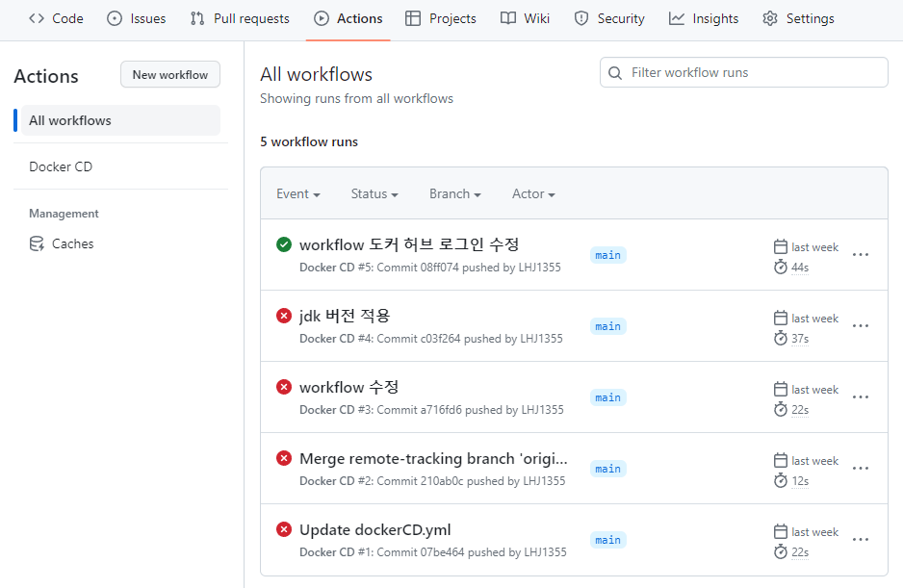Click '5 workflow runs' heading text
This screenshot has height=588, width=903.
309,142
